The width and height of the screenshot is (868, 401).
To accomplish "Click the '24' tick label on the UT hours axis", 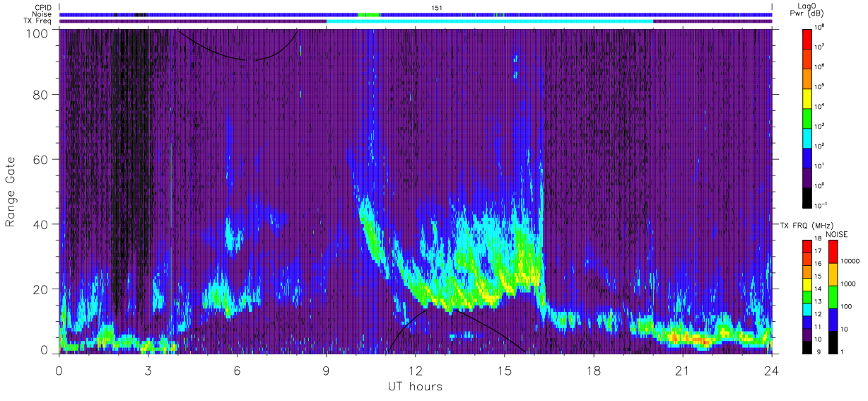I will pyautogui.click(x=772, y=370).
